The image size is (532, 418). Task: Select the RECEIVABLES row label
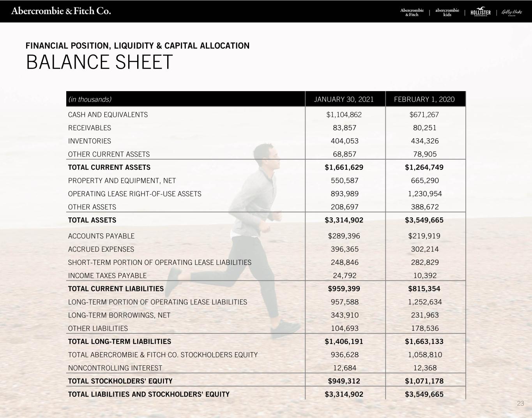point(90,128)
